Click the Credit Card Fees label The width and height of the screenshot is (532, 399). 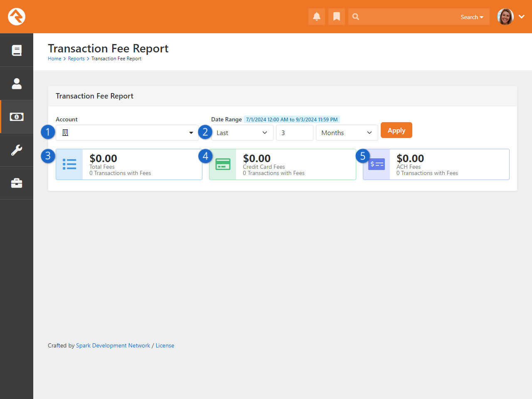(x=264, y=167)
